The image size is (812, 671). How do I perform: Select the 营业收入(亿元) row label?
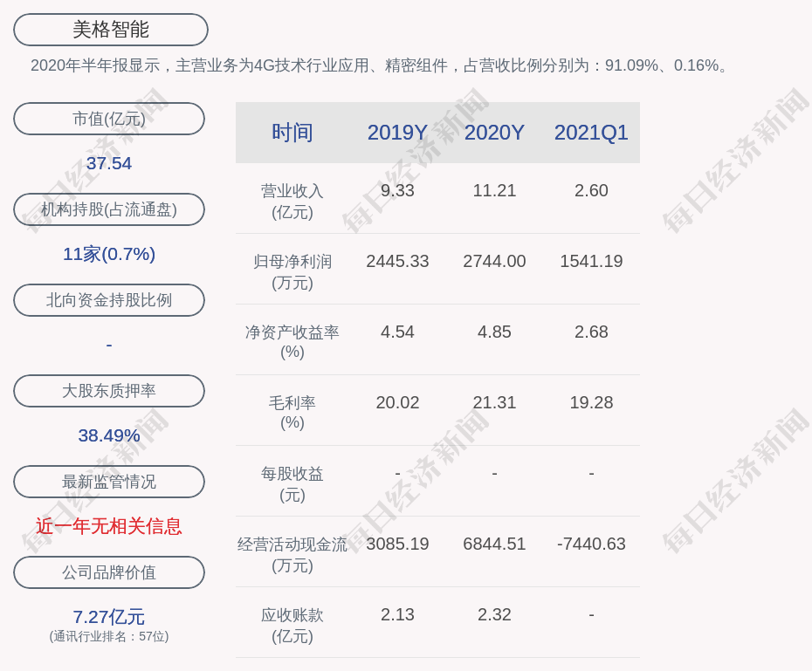(x=292, y=202)
